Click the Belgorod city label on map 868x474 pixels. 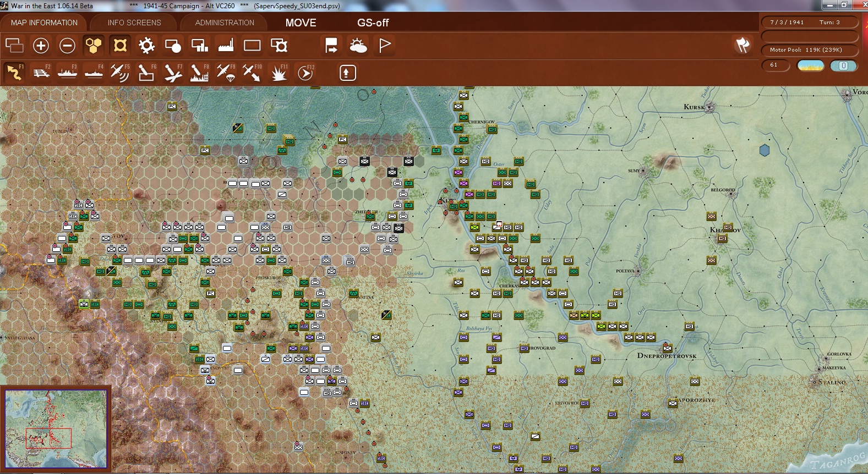click(723, 190)
